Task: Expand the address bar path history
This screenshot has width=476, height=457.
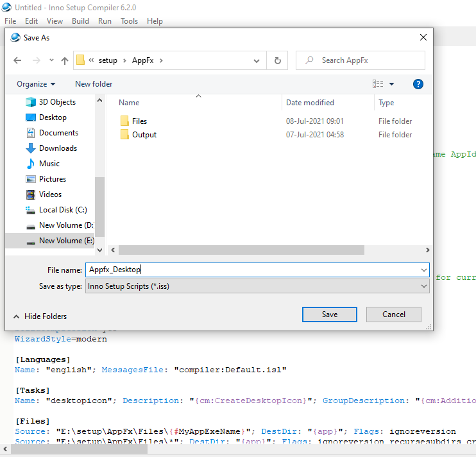Action: (257, 61)
